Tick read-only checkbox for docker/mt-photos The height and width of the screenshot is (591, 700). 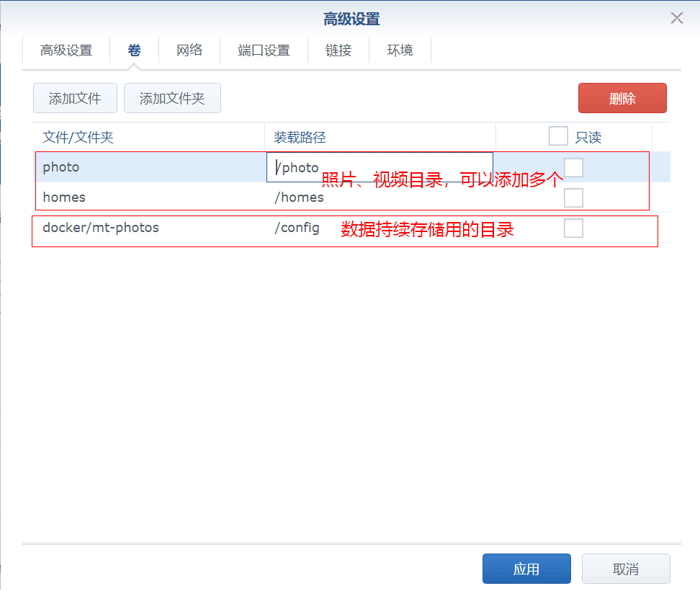[x=573, y=228]
